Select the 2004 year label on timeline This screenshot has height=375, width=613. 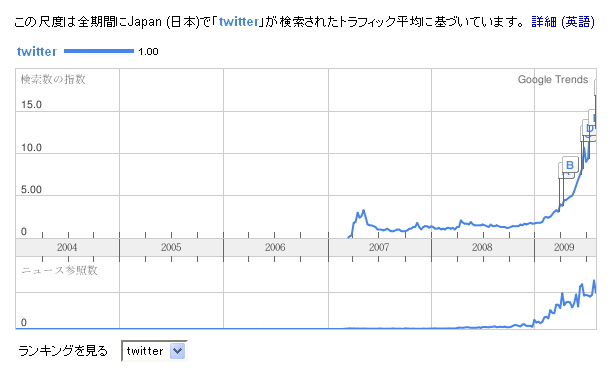click(x=67, y=247)
